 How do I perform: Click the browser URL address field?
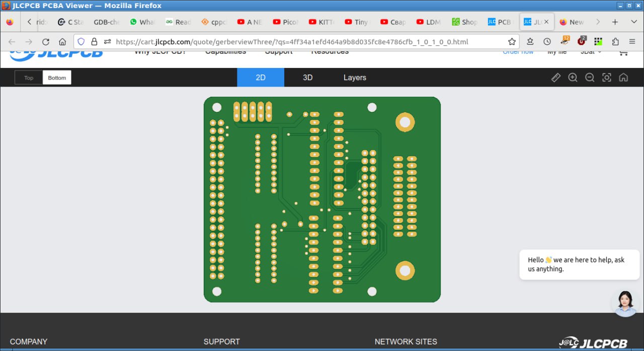pos(292,42)
